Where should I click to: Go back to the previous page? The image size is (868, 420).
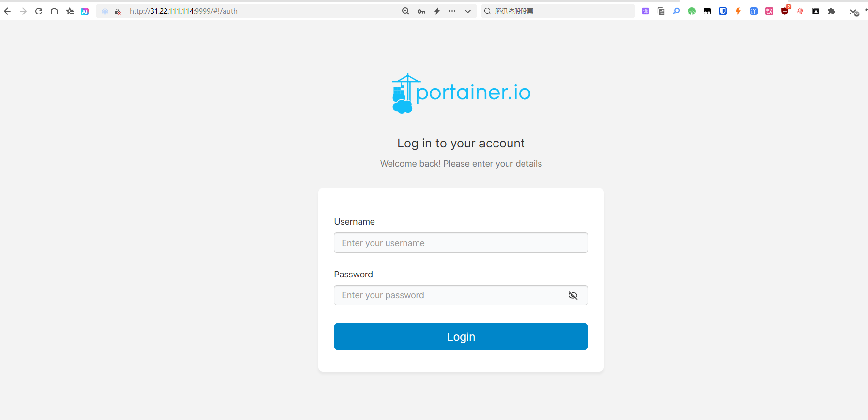tap(7, 11)
